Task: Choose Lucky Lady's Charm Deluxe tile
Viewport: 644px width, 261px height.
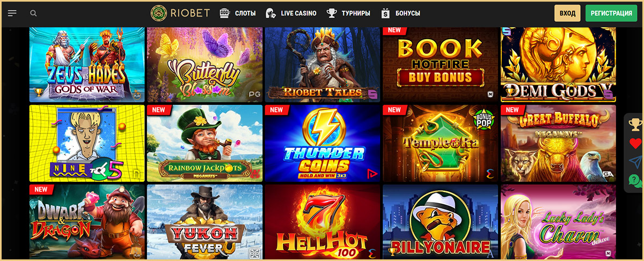Action: 558,221
